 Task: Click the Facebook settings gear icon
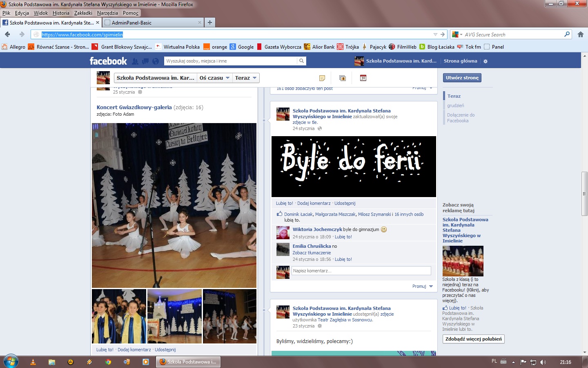click(x=486, y=61)
